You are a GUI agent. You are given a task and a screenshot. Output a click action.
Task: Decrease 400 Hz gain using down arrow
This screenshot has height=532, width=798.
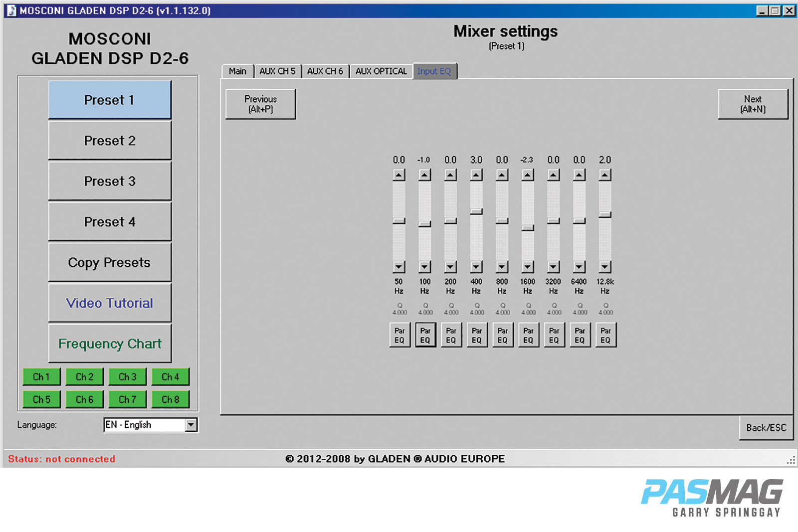coord(477,267)
